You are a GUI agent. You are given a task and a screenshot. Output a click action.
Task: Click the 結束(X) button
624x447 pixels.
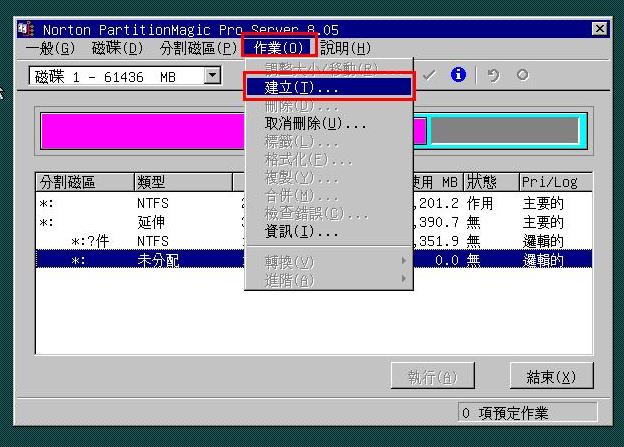[x=551, y=376]
